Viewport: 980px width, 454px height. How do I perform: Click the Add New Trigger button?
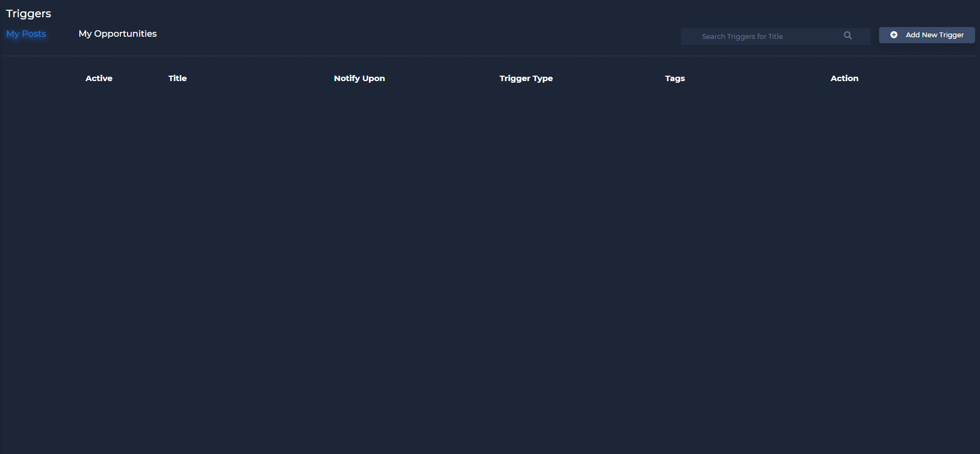coord(927,35)
